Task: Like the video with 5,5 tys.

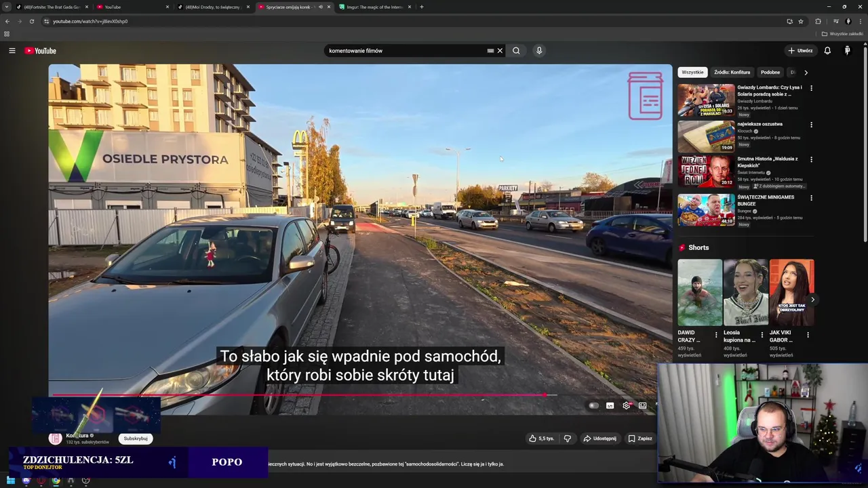Action: (541, 439)
